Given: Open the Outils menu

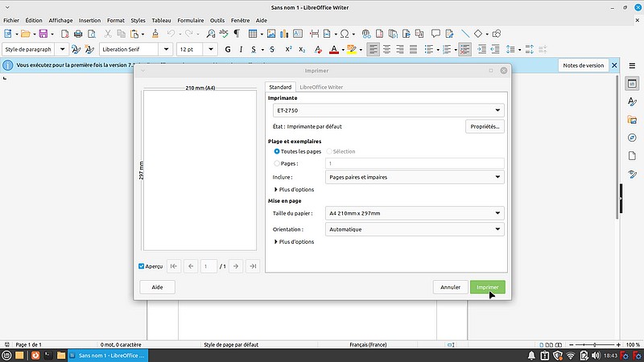Looking at the screenshot, I should click(217, 21).
